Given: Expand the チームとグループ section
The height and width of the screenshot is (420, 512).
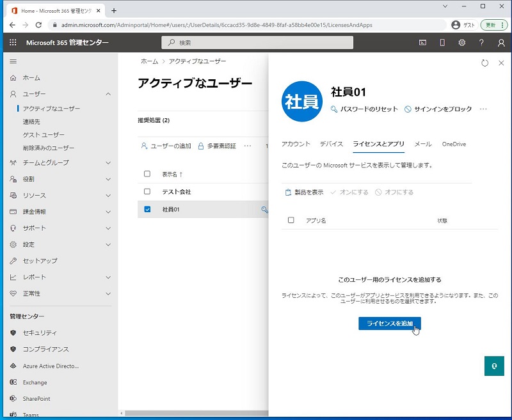Looking at the screenshot, I should coord(108,163).
